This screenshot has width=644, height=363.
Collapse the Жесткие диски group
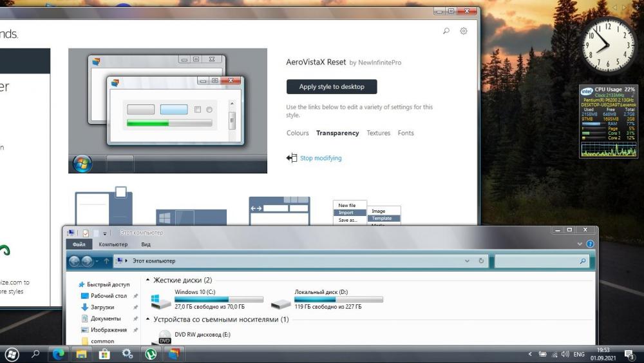click(x=148, y=280)
